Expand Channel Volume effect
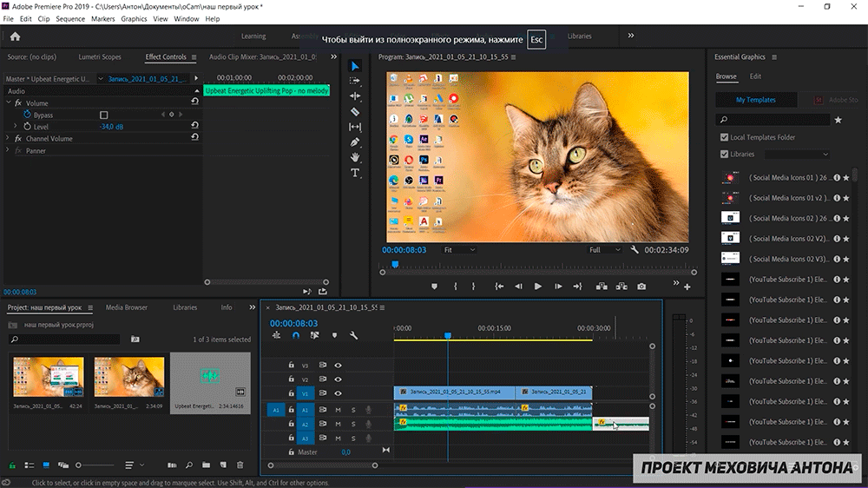The height and width of the screenshot is (488, 868). [9, 138]
